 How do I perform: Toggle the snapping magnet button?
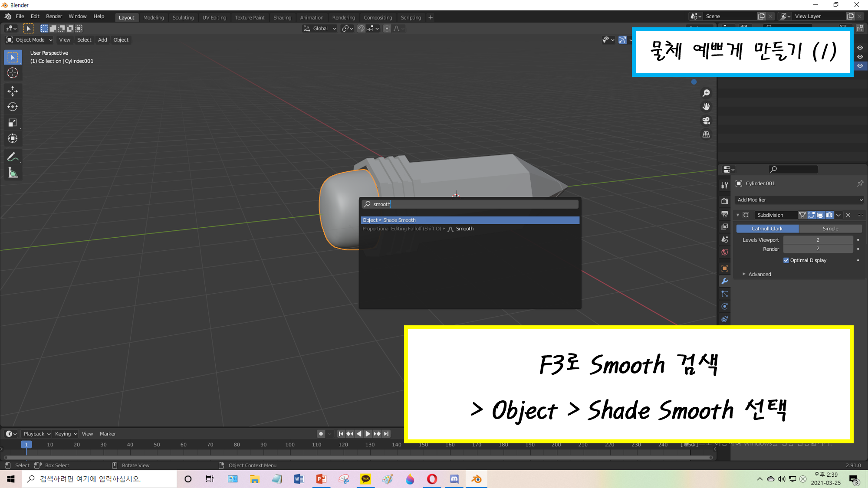361,29
